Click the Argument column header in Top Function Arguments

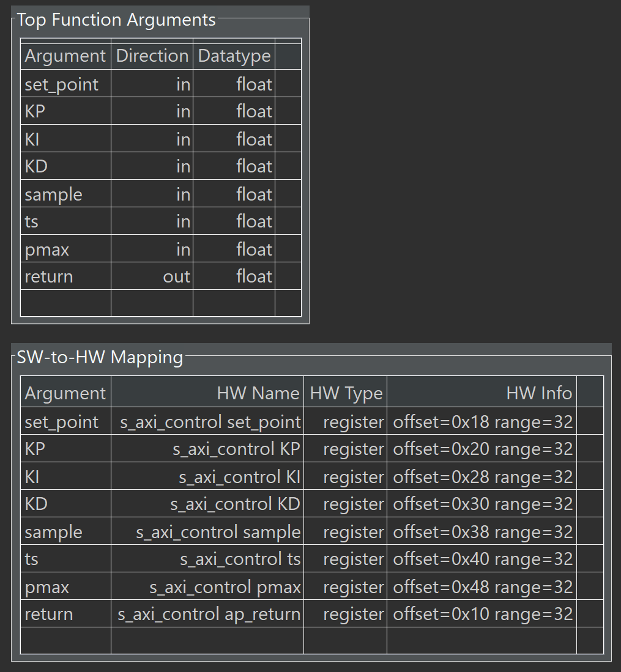(x=65, y=56)
